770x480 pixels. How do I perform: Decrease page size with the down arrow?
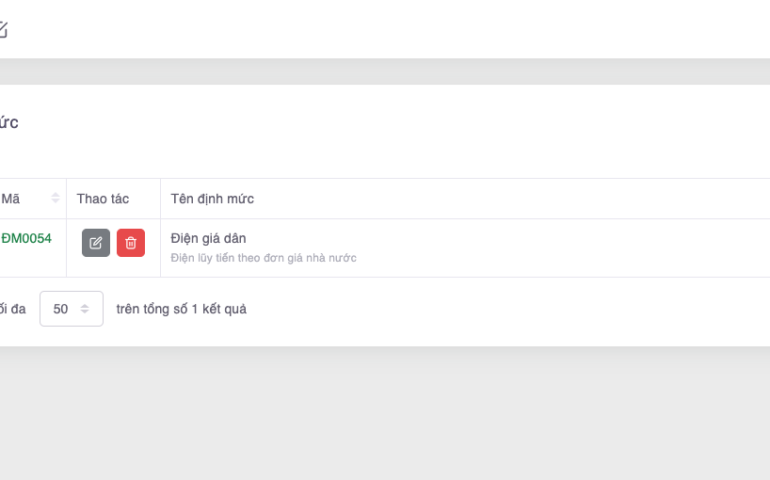click(85, 313)
